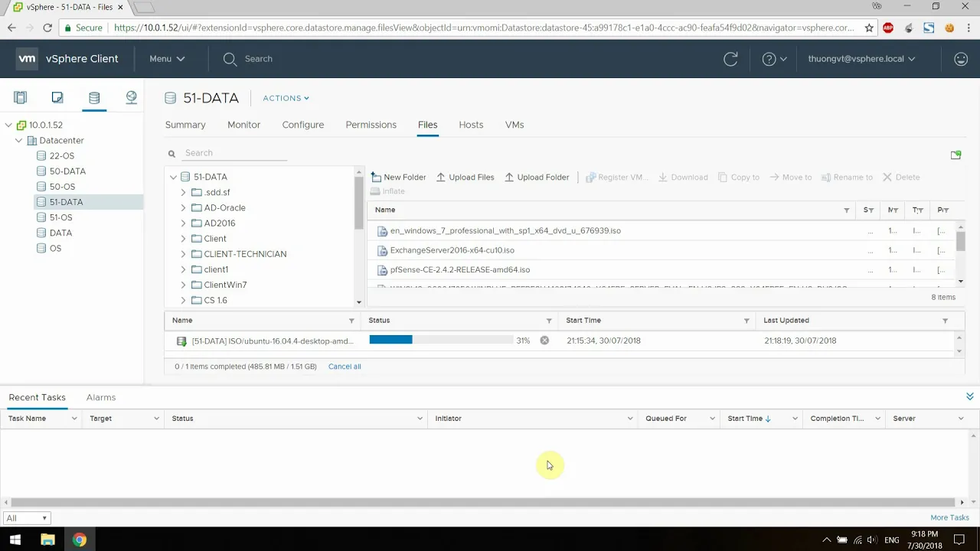Screen dimensions: 980x551
Task: Open the Alarms tab
Action: (x=101, y=397)
